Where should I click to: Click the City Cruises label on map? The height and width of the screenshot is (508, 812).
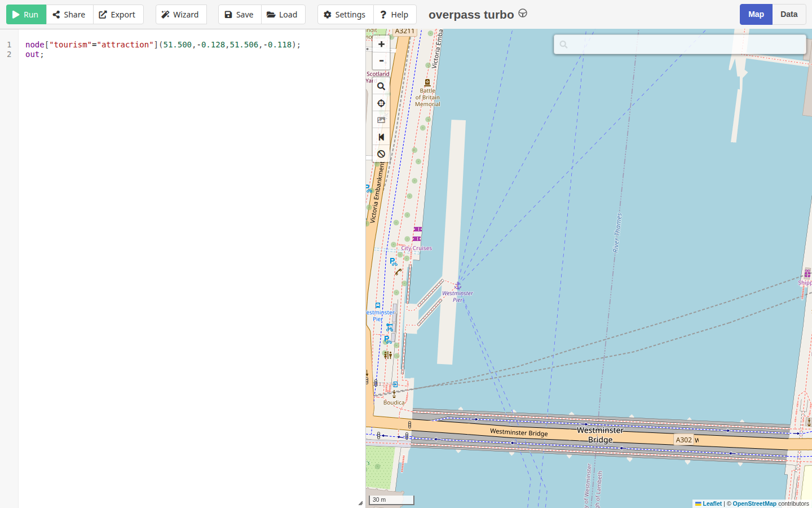pos(417,248)
